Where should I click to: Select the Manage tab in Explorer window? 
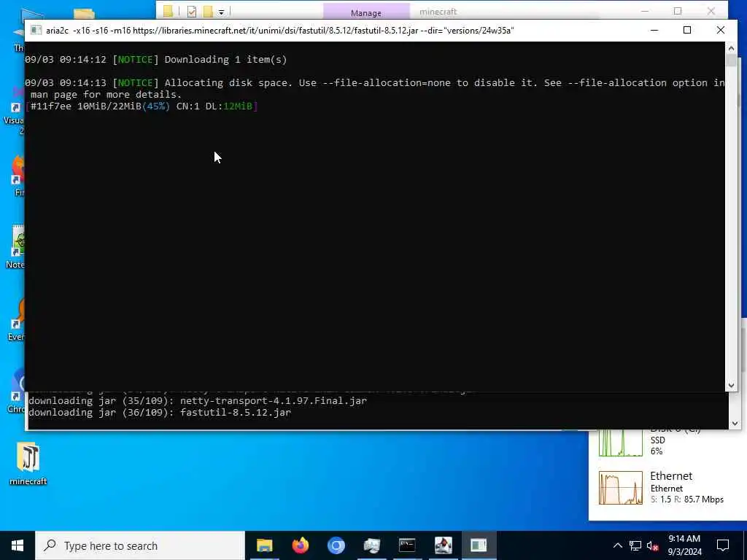[366, 12]
